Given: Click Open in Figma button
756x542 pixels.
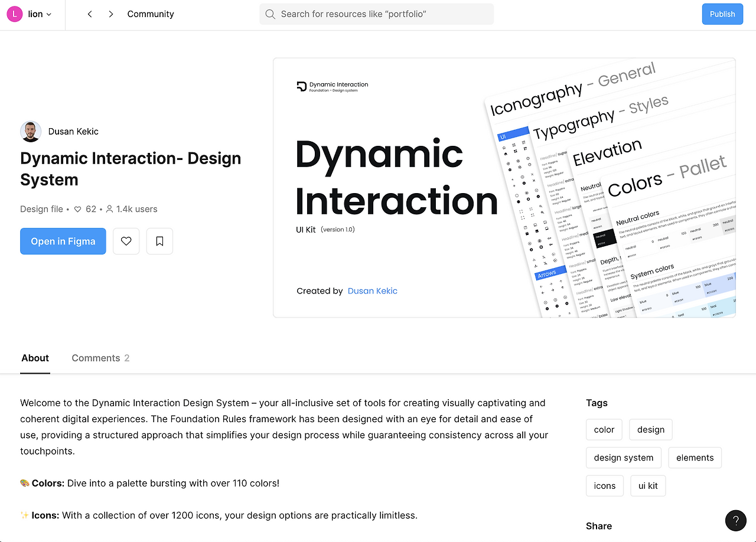Looking at the screenshot, I should coord(63,241).
